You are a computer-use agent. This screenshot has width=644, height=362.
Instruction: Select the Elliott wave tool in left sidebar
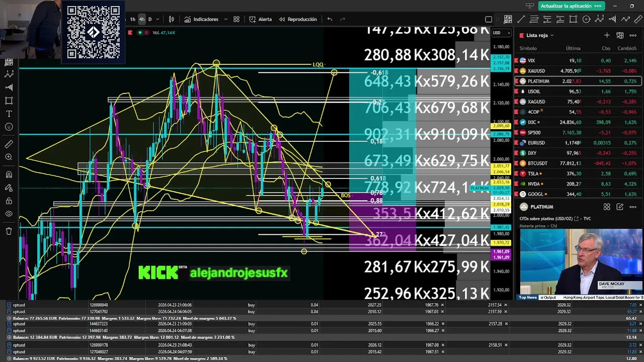click(9, 74)
